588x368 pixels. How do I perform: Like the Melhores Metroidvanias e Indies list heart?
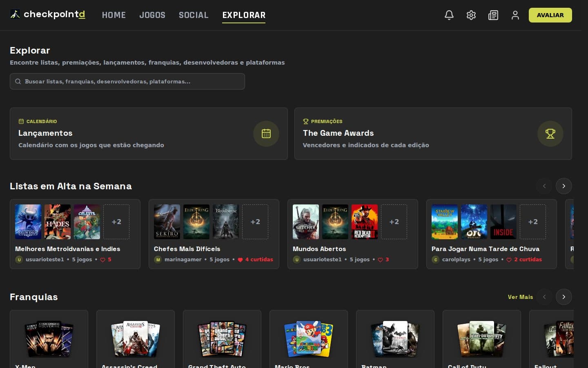(103, 260)
